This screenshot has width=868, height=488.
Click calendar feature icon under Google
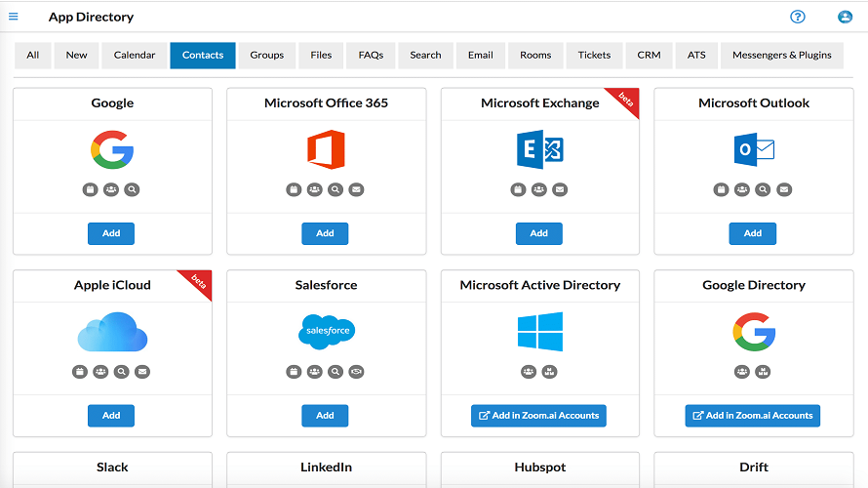tap(90, 189)
